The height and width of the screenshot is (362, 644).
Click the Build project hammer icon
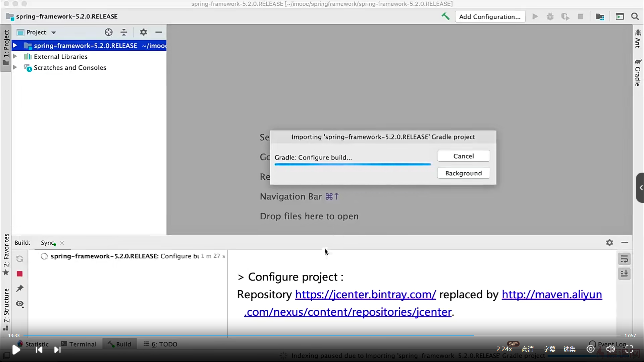(x=445, y=16)
